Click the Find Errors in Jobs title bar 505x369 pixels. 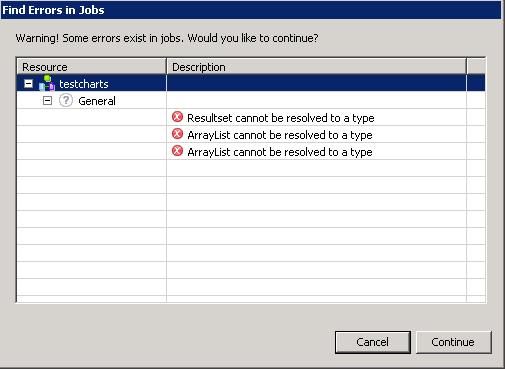point(251,10)
